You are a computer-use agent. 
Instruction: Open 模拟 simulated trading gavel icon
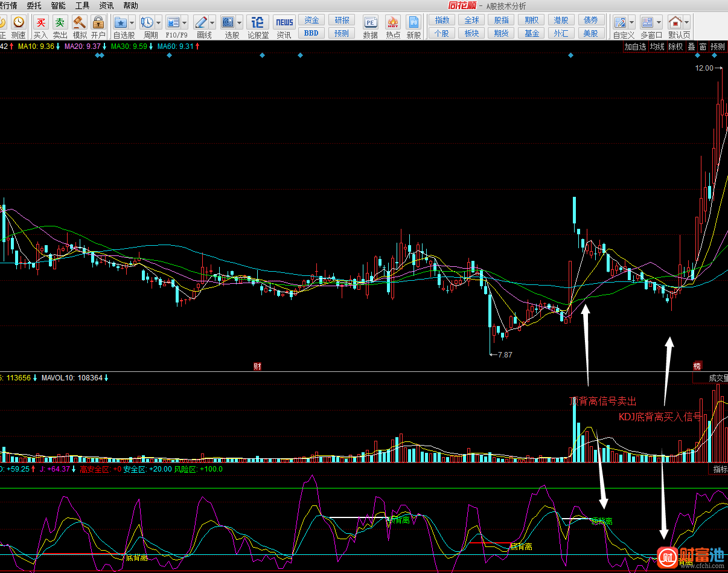click(x=80, y=23)
